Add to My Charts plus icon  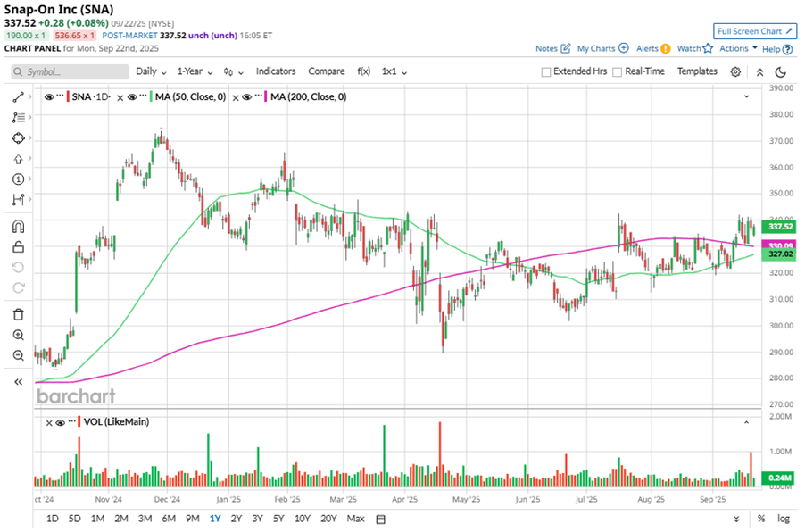click(x=623, y=48)
